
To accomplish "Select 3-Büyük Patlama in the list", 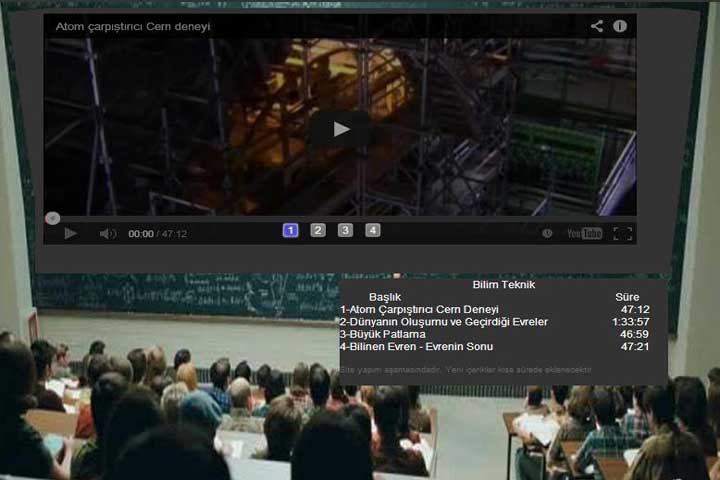I will (x=382, y=334).
